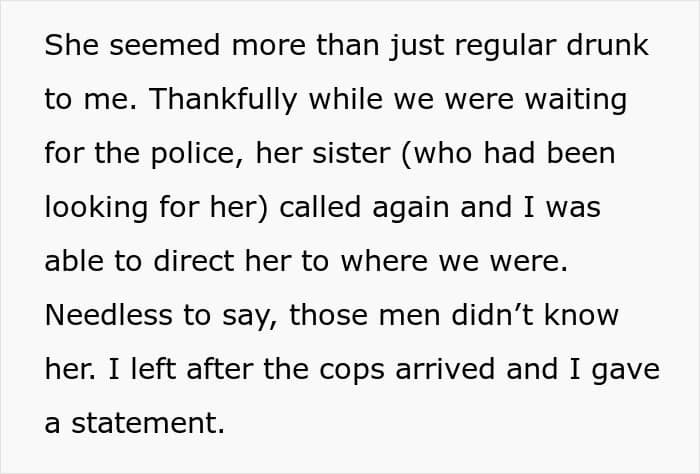Screen dimensions: 700x474
Task: Click the word "looking"
Action: 96,208
